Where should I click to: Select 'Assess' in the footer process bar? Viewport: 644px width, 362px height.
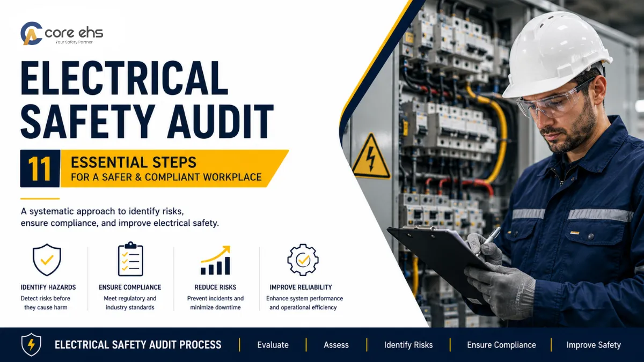point(336,345)
